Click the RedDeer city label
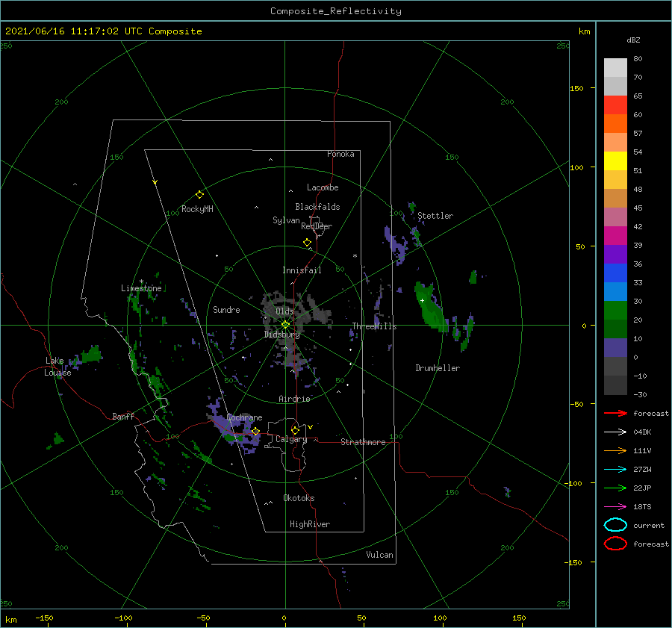Screen dimensions: 672x628 (317, 226)
